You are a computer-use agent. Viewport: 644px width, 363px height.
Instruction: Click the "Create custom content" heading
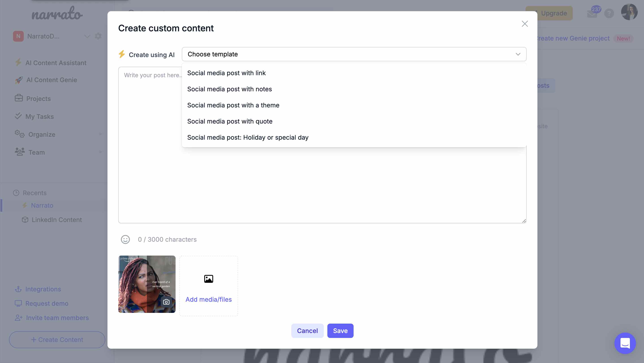(166, 28)
